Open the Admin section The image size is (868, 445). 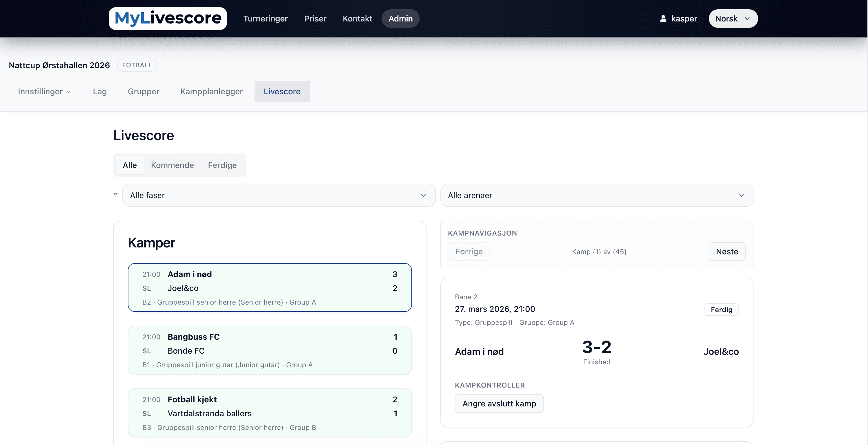pyautogui.click(x=400, y=19)
